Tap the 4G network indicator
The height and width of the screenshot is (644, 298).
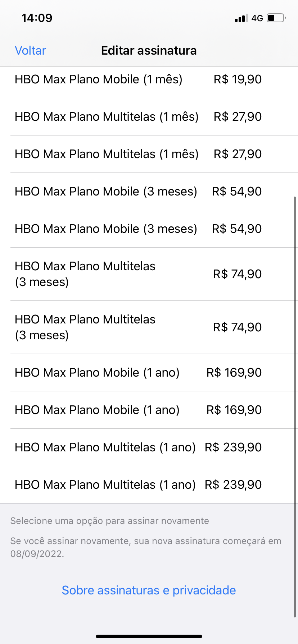pyautogui.click(x=257, y=18)
